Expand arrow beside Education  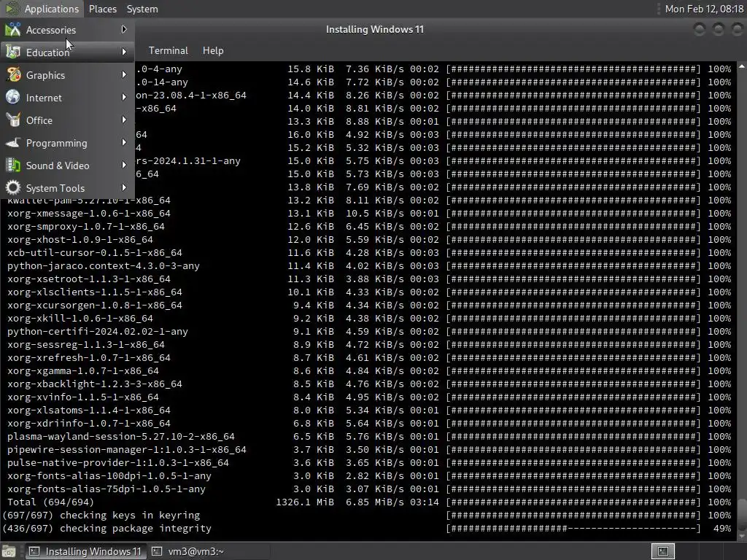tap(124, 52)
